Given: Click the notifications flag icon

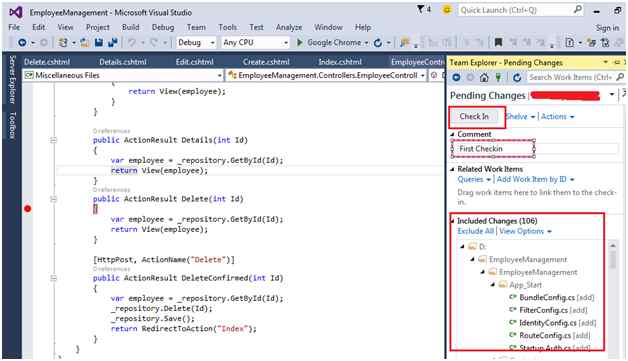Looking at the screenshot, I should click(x=420, y=9).
